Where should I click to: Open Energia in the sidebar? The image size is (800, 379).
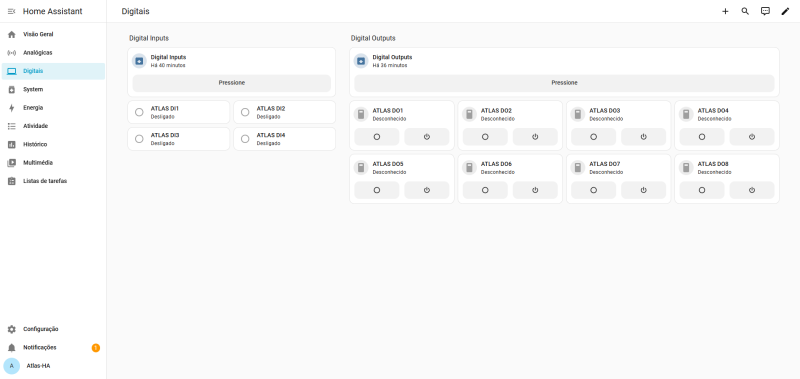pos(53,108)
